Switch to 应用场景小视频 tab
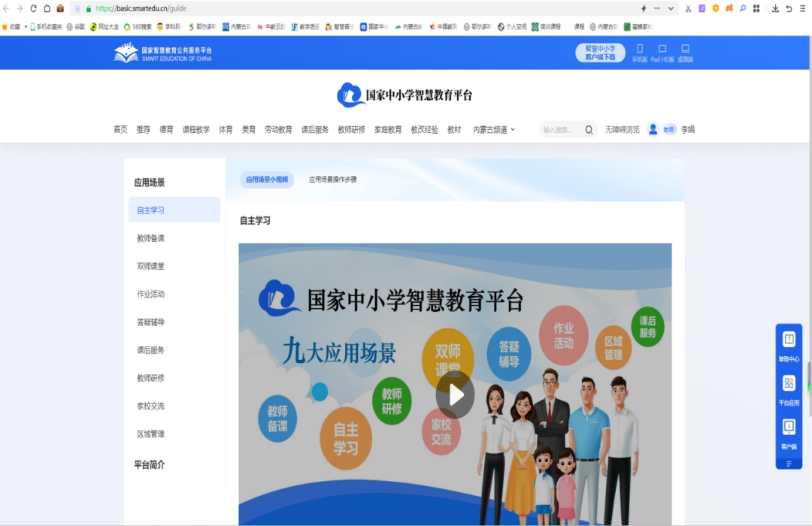 coord(267,180)
